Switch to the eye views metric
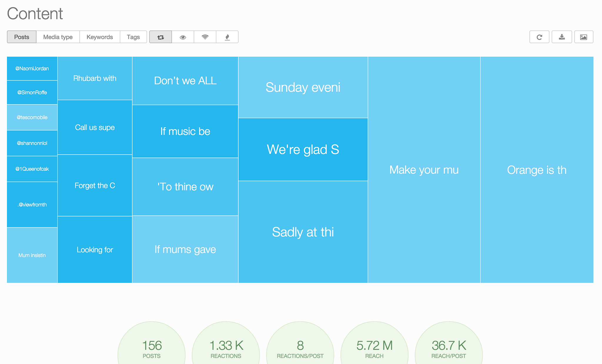The height and width of the screenshot is (364, 602). point(183,37)
